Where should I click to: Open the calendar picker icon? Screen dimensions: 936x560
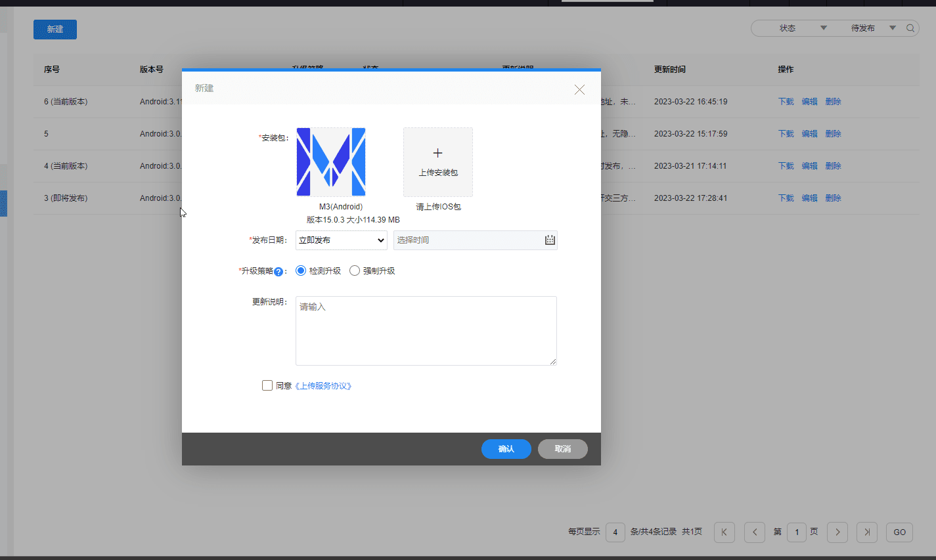(550, 240)
